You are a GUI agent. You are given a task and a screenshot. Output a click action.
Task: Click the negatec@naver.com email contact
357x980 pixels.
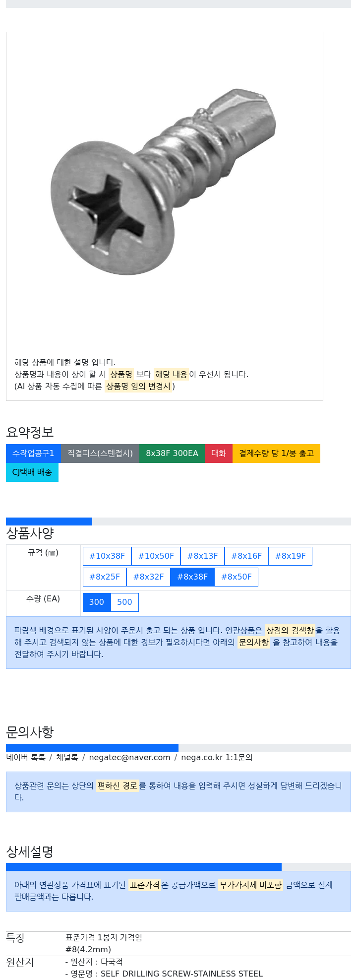pos(129,758)
